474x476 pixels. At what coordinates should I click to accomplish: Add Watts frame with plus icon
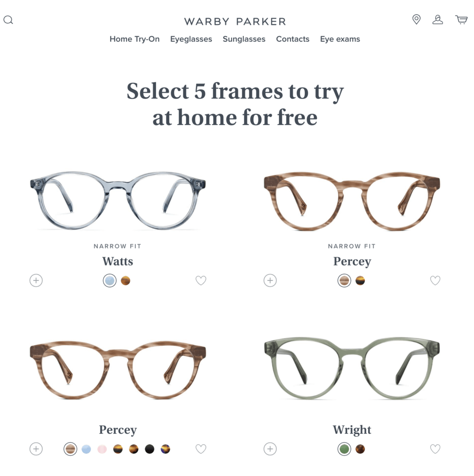pyautogui.click(x=36, y=280)
